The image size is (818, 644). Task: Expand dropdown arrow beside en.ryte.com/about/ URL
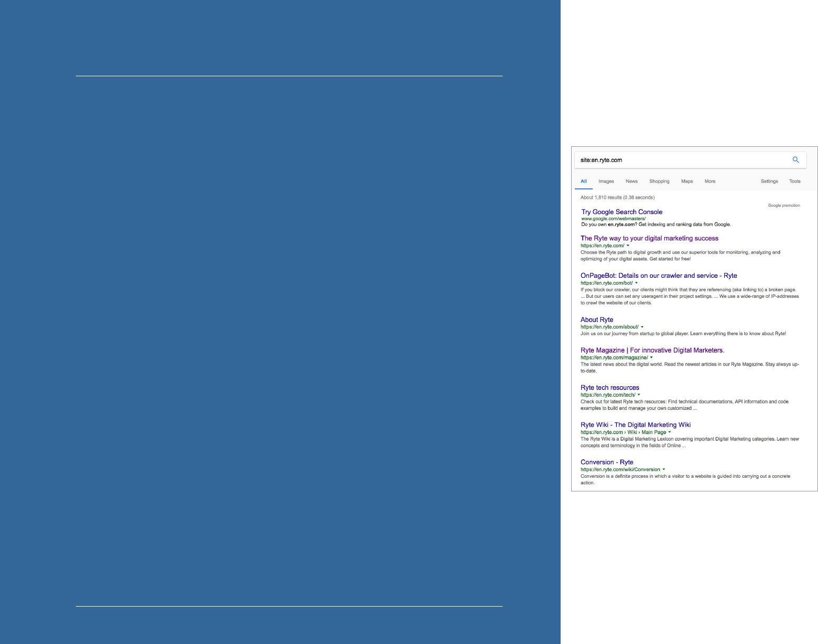click(642, 327)
